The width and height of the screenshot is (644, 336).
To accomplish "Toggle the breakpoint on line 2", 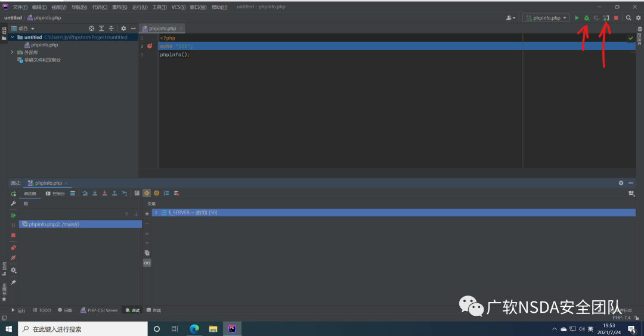I will (150, 46).
